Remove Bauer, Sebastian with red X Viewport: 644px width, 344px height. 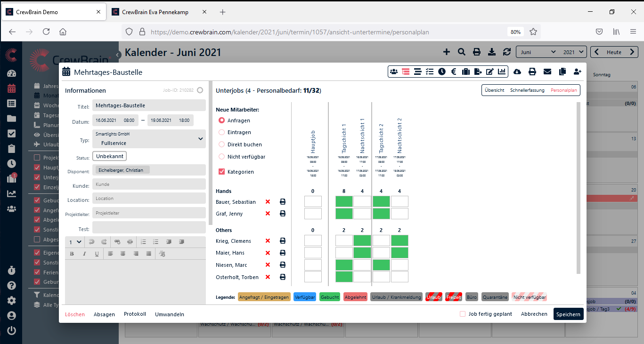click(x=268, y=202)
